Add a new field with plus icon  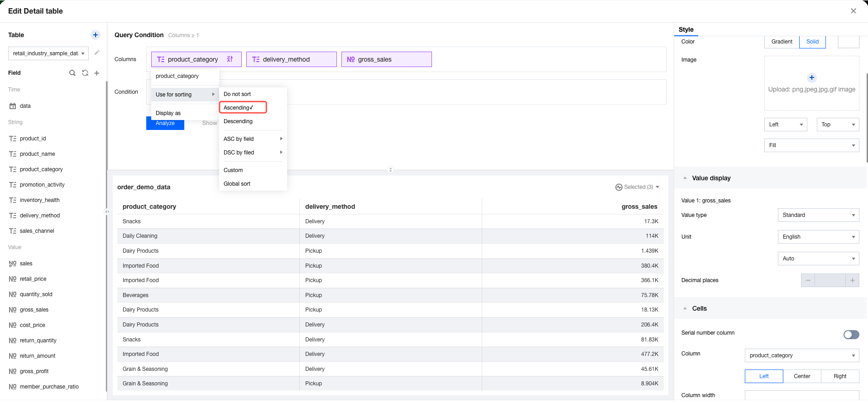pos(96,73)
